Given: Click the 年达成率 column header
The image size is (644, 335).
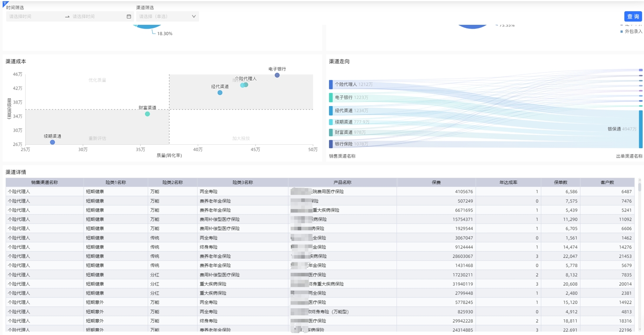Looking at the screenshot, I should (x=508, y=182).
